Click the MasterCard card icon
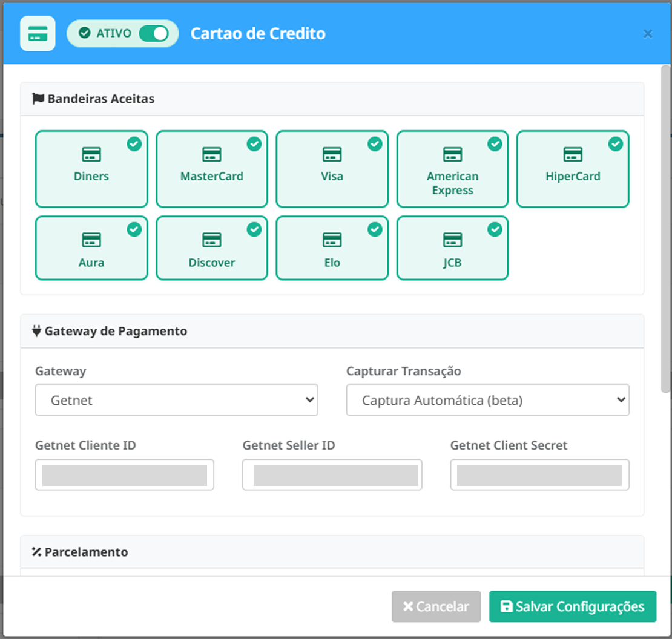 (x=212, y=154)
